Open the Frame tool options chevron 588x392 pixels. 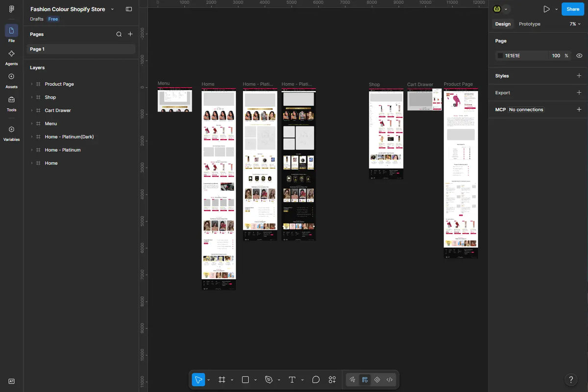pos(232,380)
